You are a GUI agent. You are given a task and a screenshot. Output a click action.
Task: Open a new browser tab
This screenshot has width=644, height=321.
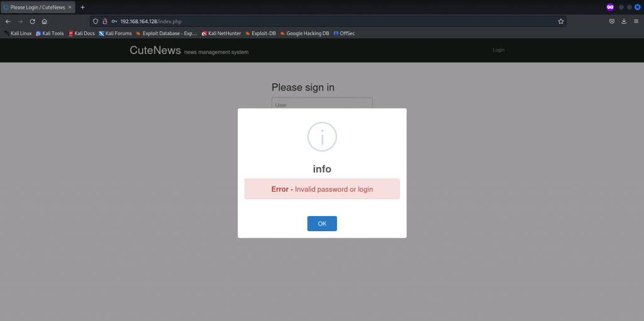[82, 8]
